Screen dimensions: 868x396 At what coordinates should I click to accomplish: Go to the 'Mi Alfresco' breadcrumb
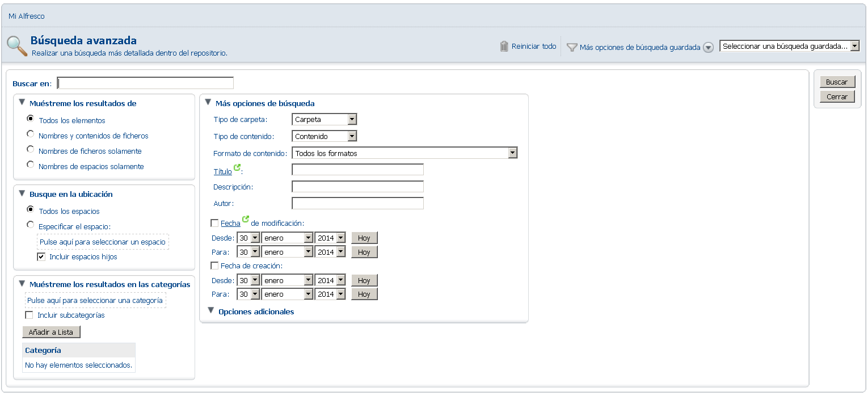click(x=27, y=16)
